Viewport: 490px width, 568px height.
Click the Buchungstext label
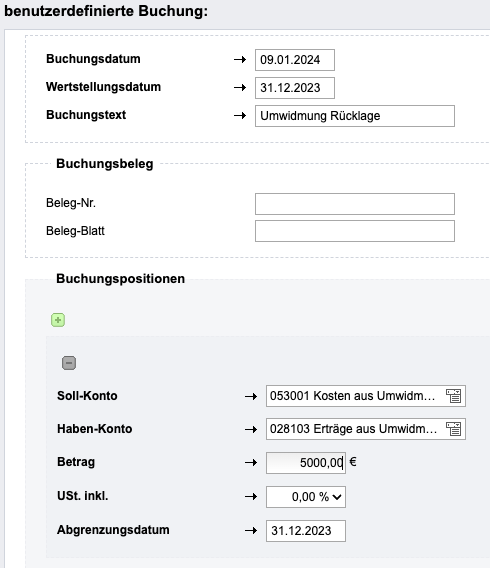tap(86, 115)
